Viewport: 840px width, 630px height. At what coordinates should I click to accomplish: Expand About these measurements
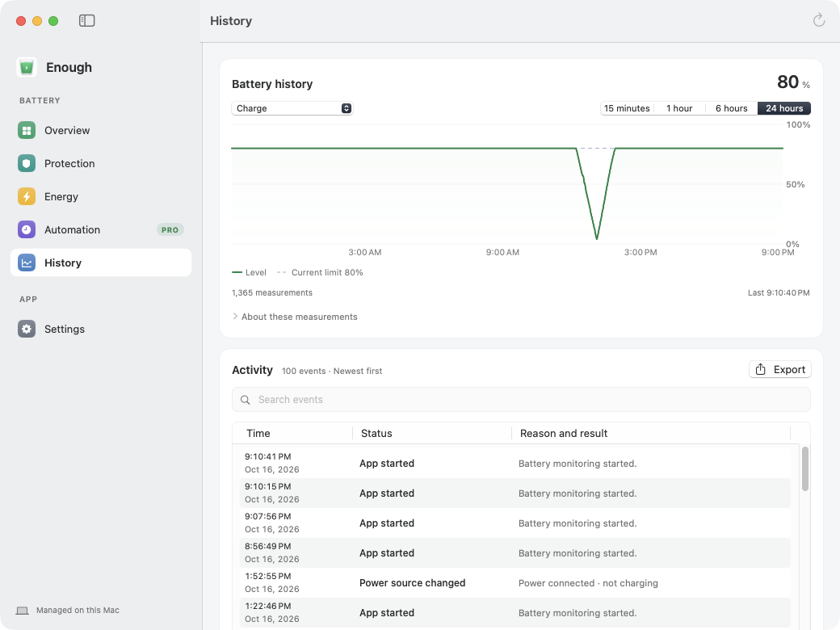pyautogui.click(x=295, y=317)
